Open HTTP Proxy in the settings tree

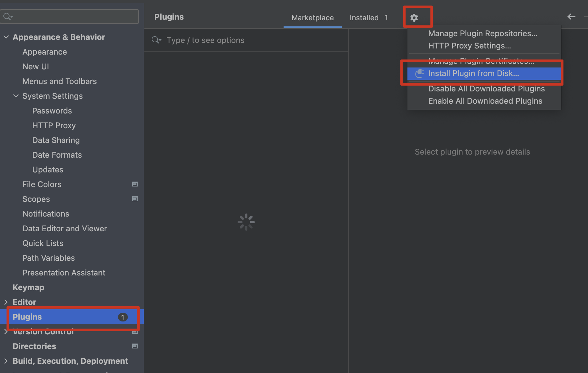(54, 125)
